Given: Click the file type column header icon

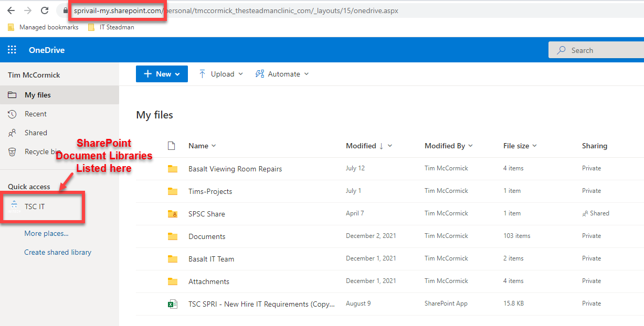Looking at the screenshot, I should (x=171, y=146).
